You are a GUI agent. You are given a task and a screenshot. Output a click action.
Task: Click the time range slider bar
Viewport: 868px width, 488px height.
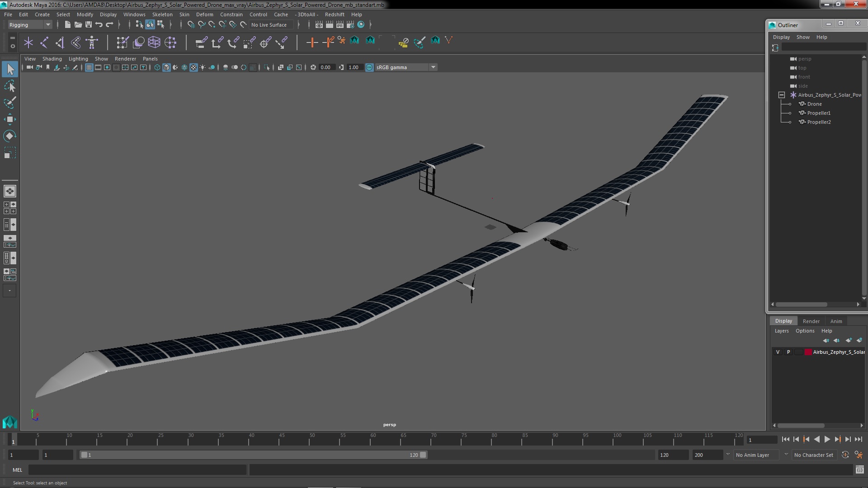point(253,455)
